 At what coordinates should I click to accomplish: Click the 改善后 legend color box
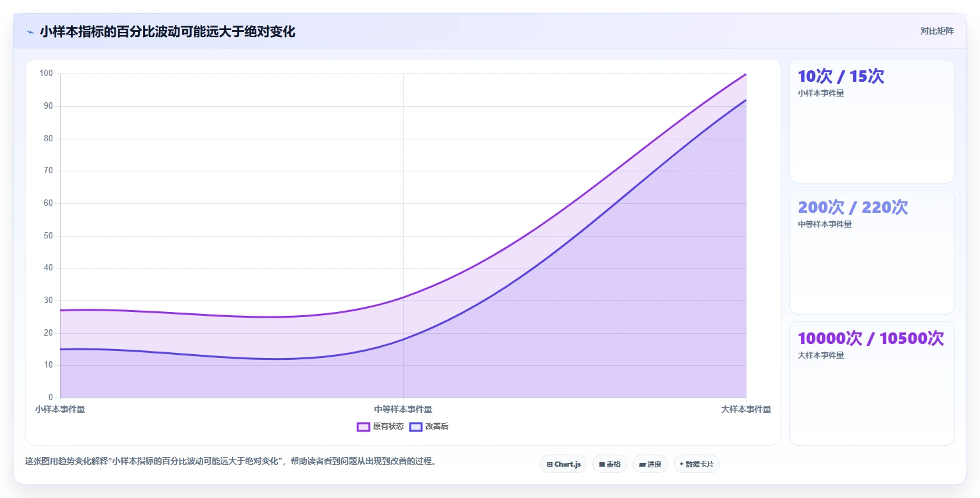tap(416, 426)
